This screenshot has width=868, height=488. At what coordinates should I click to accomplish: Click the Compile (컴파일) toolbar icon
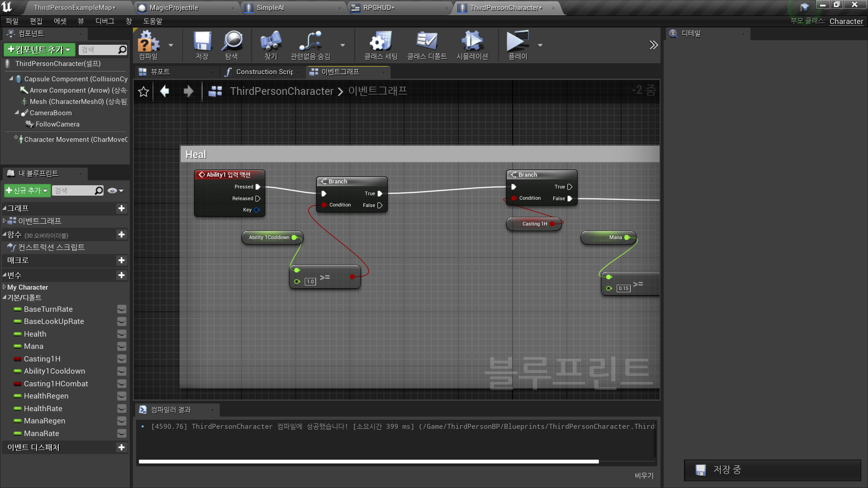149,42
